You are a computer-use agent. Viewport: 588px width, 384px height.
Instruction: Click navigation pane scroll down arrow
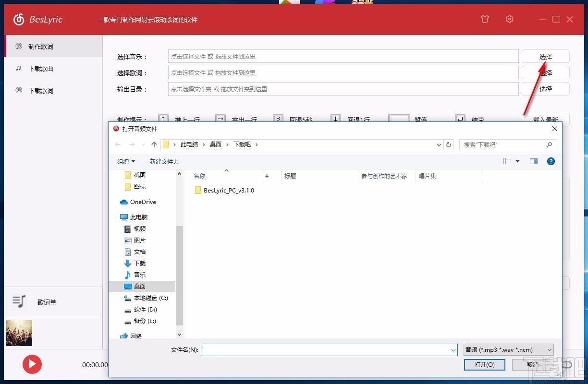(180, 335)
